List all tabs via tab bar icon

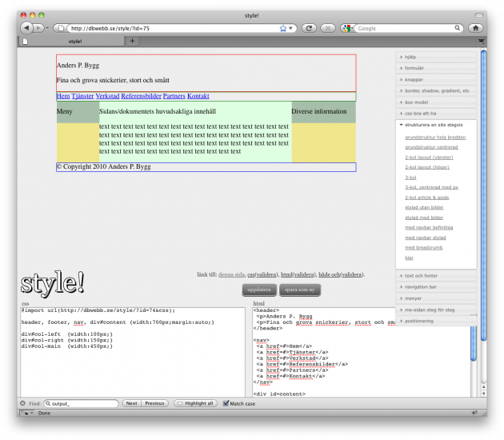(x=481, y=41)
